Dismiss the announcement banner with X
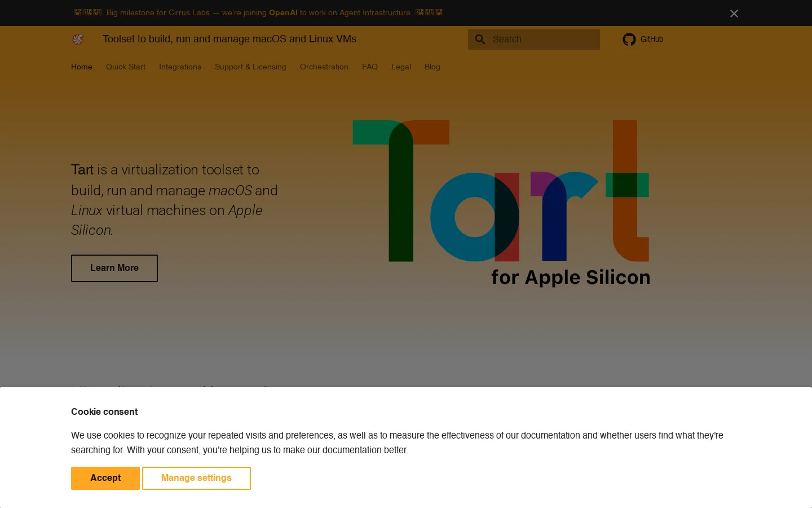This screenshot has width=812, height=508. pos(734,14)
